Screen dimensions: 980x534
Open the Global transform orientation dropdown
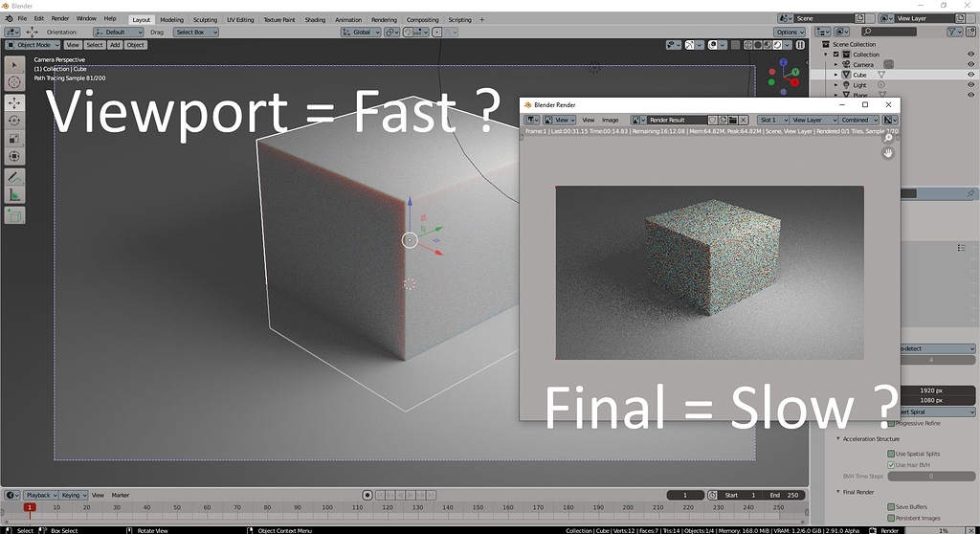[361, 32]
